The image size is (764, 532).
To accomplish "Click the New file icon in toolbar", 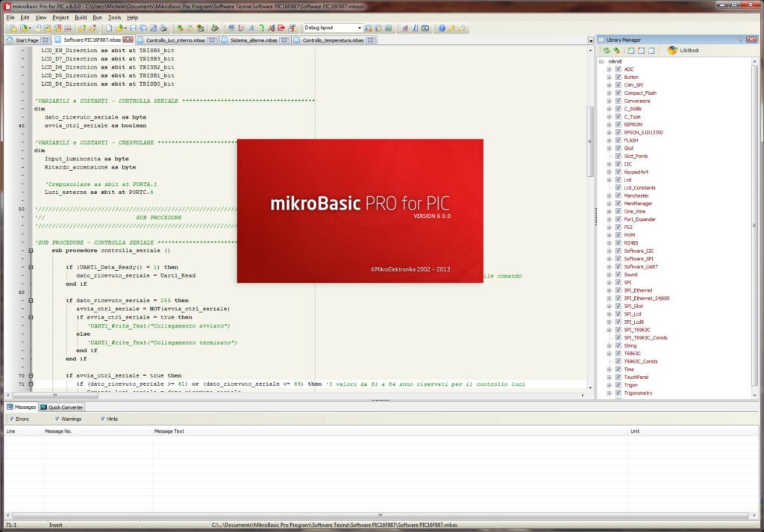I will point(110,28).
